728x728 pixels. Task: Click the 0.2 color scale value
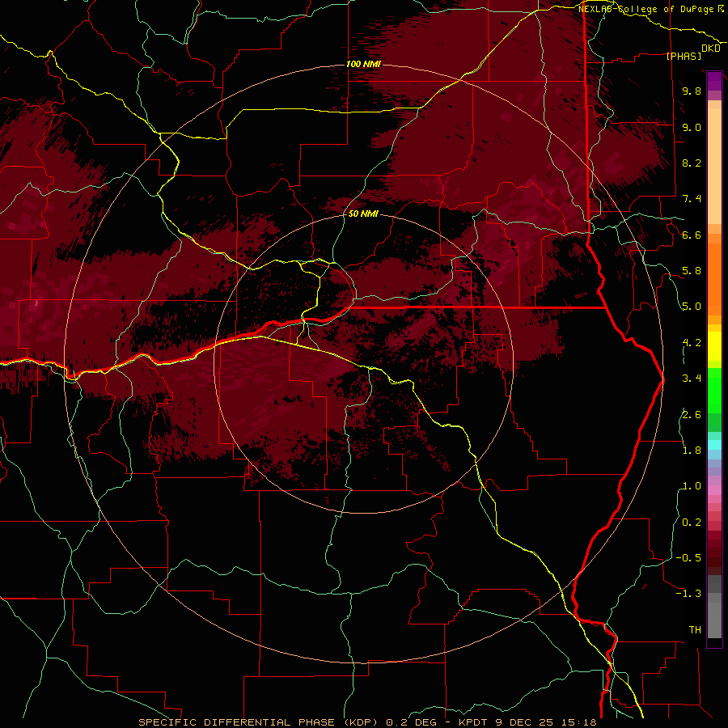pyautogui.click(x=692, y=522)
